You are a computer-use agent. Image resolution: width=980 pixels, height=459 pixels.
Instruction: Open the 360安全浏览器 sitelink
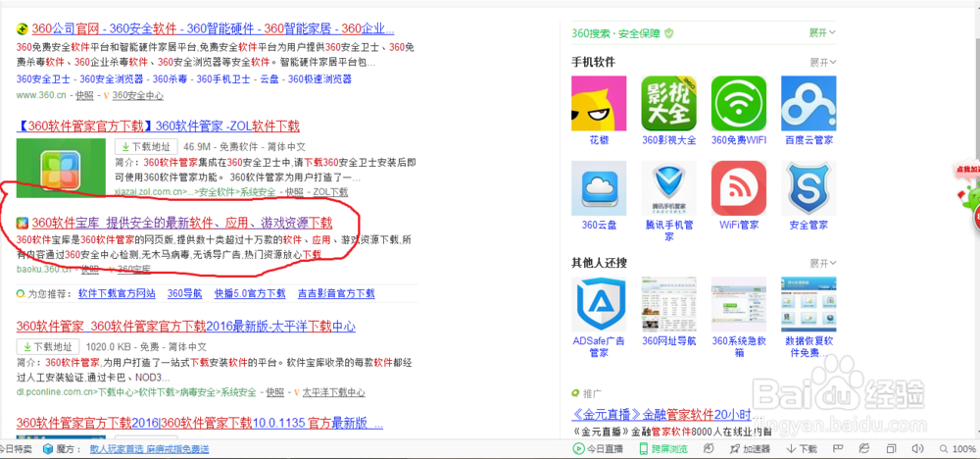(112, 79)
